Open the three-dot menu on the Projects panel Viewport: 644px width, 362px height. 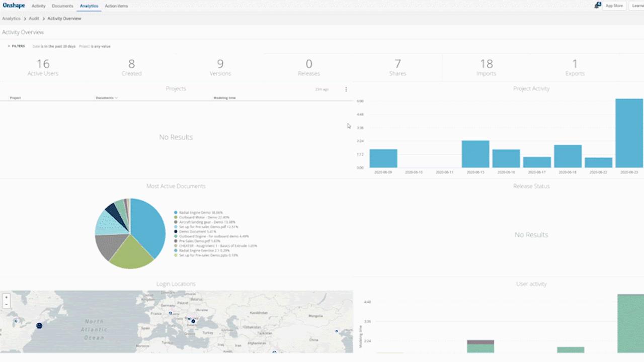[x=346, y=89]
